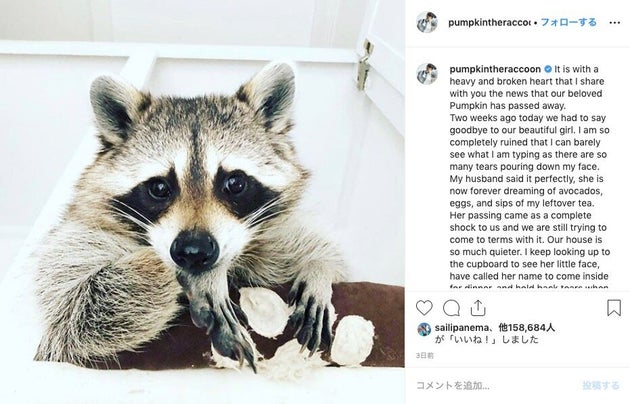Like the post with the heart icon
Viewport: 630px width, 404px height.
[425, 308]
